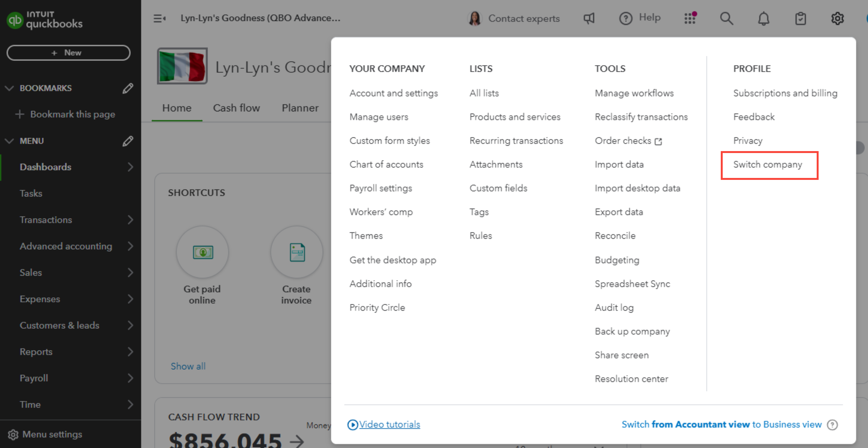This screenshot has height=448, width=868.
Task: Click the settings gear icon
Action: 837,18
